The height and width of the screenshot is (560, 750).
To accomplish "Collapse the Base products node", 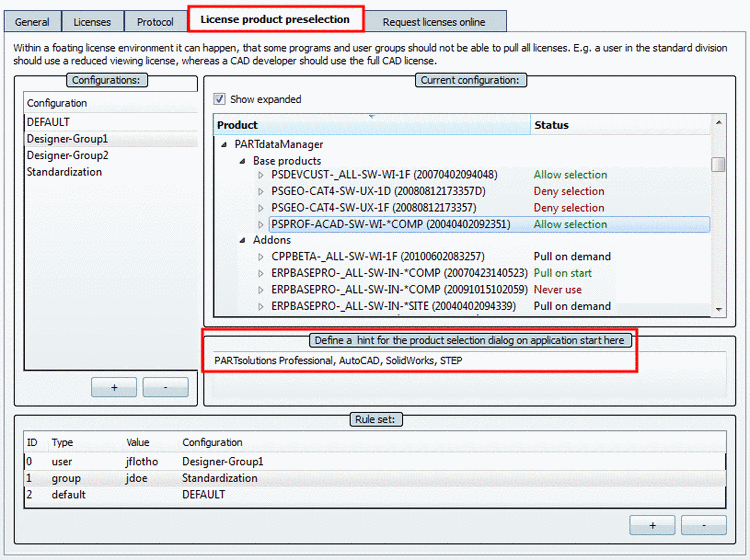I will (243, 161).
